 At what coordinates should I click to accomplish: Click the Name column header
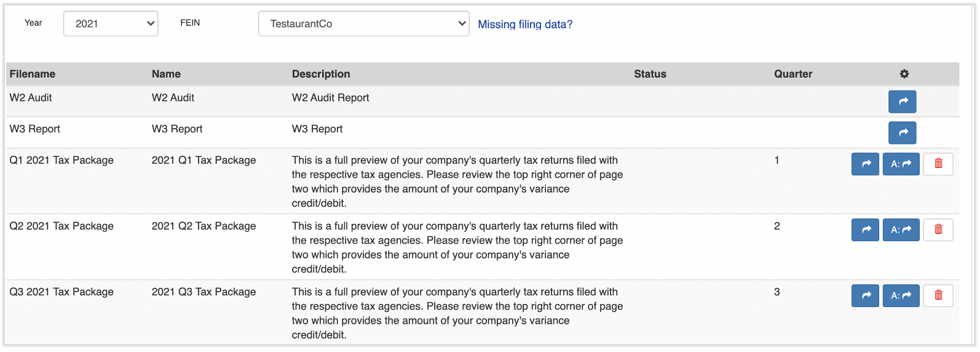click(x=166, y=74)
